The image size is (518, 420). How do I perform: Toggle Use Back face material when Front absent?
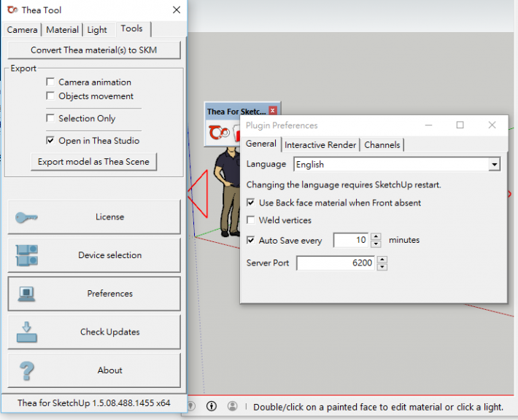251,203
